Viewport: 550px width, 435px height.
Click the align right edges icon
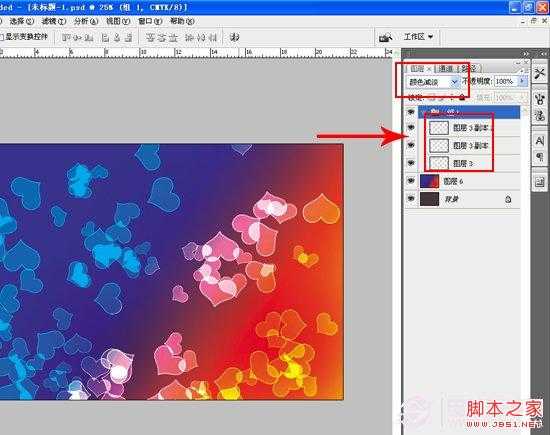tap(128, 37)
